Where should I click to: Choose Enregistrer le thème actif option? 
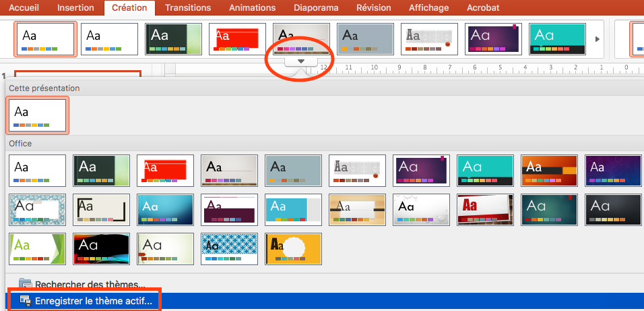pos(94,300)
